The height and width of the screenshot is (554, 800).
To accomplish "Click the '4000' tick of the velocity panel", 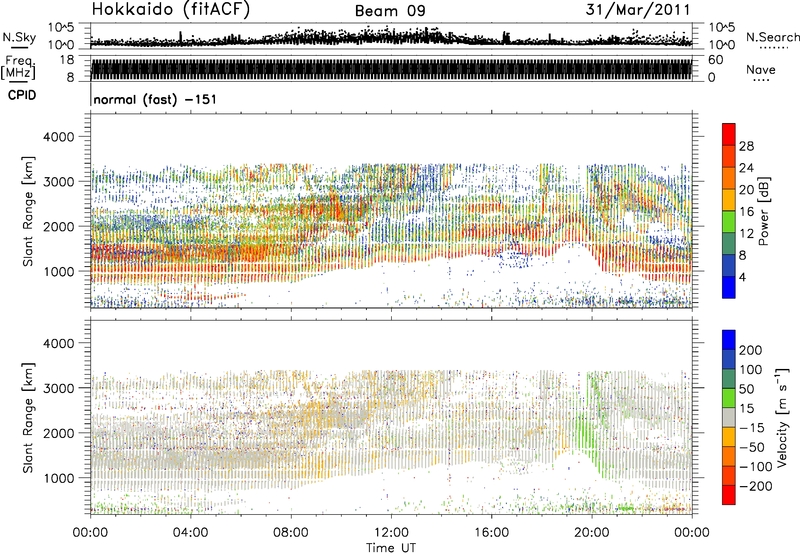I will (x=58, y=344).
